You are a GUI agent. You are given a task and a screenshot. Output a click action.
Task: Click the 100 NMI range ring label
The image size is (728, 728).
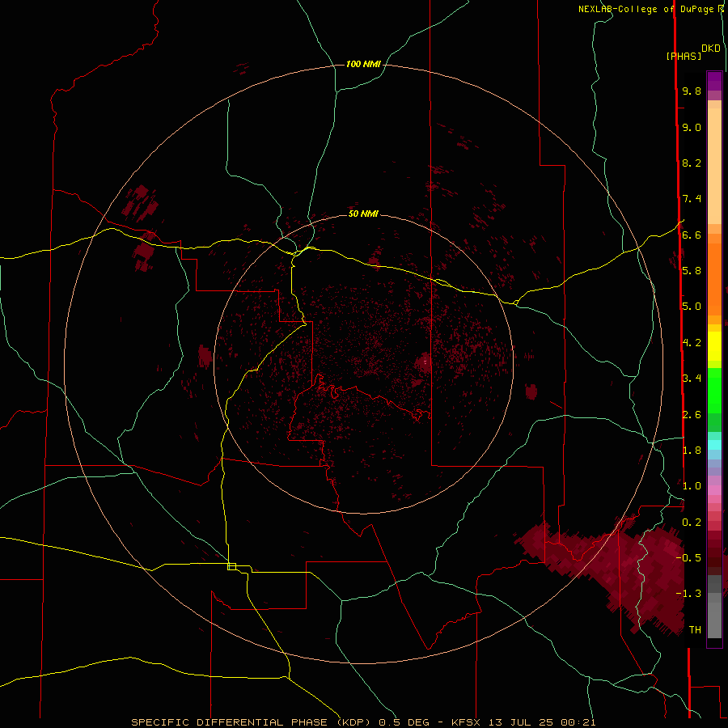pos(363,64)
